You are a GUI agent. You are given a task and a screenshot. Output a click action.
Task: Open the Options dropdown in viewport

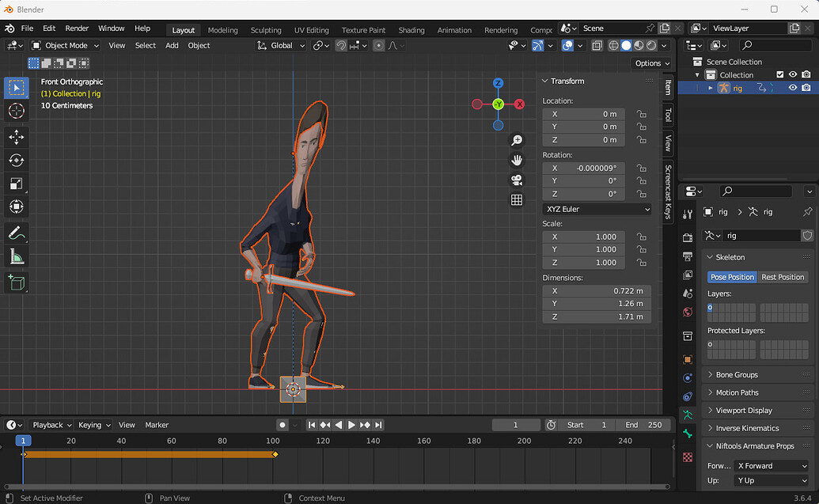652,63
